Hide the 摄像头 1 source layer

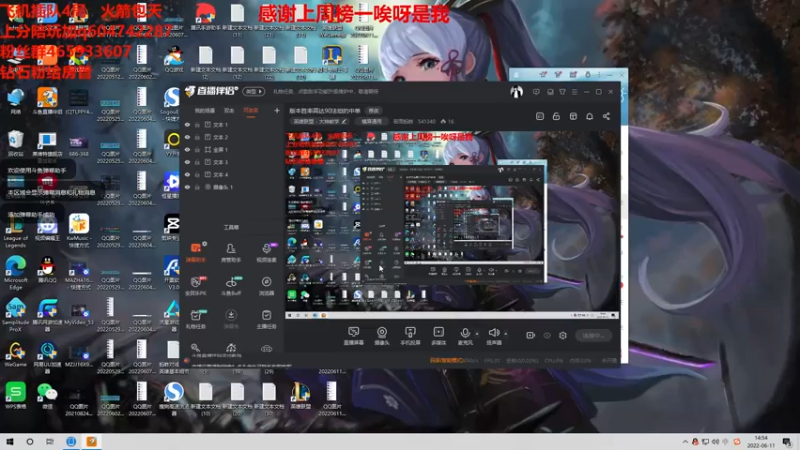[187, 187]
